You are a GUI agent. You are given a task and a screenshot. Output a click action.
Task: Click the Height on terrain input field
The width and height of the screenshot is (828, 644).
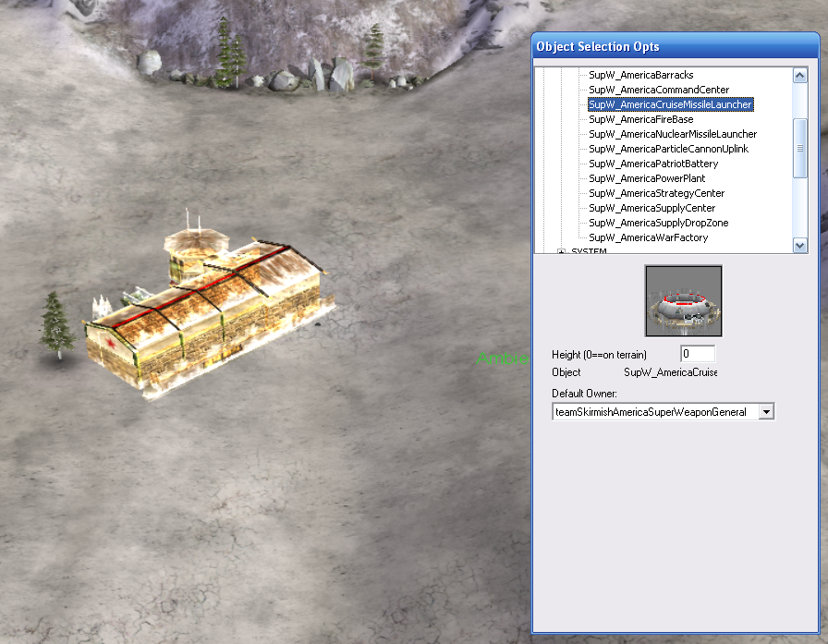[x=698, y=354]
